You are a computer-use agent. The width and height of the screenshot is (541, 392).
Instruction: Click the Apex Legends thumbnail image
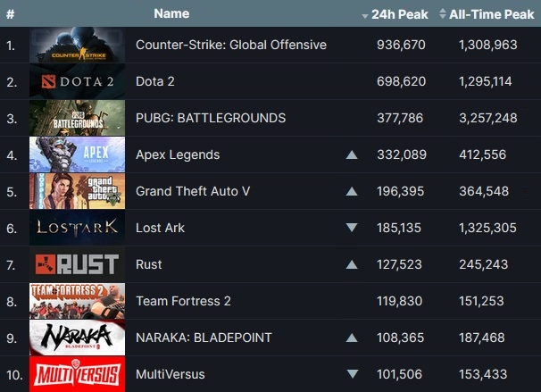[76, 154]
